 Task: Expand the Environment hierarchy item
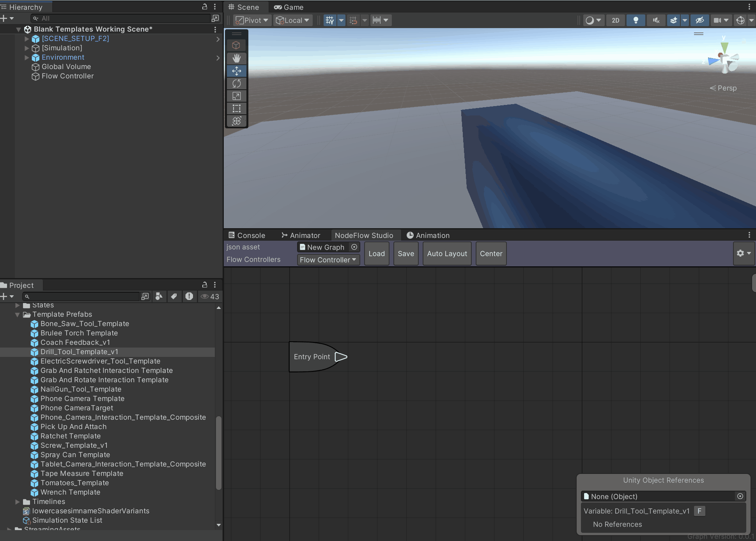pyautogui.click(x=27, y=57)
